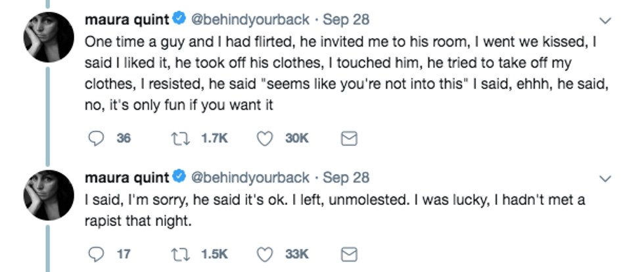This screenshot has width=644, height=272.
Task: Click the maura quint name on second tweet
Action: pyautogui.click(x=126, y=177)
